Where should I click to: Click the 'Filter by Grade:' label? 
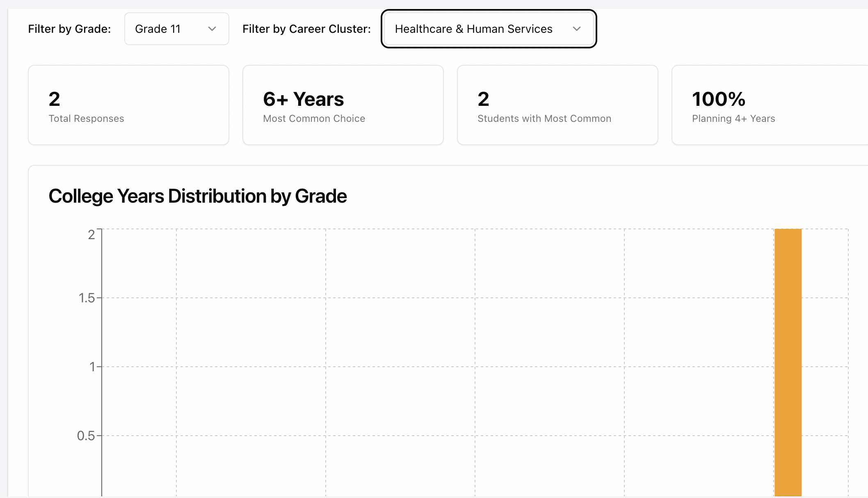[69, 29]
